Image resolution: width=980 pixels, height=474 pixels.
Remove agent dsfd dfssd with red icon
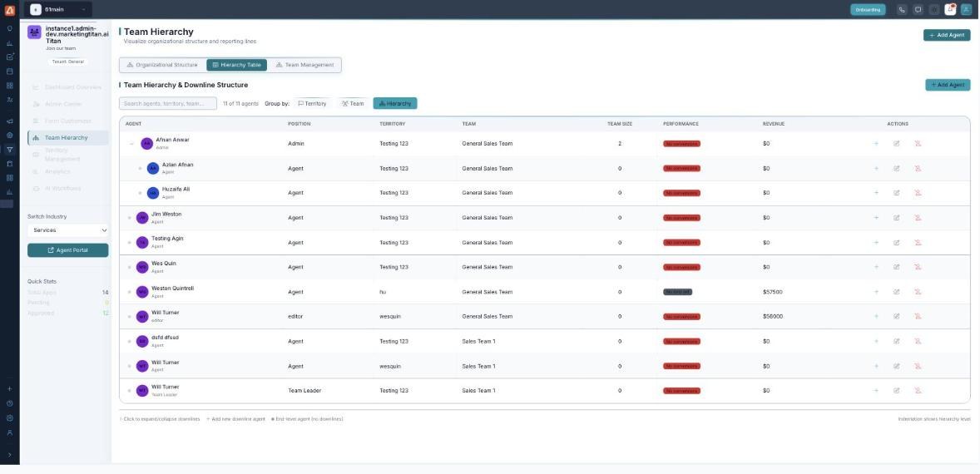(918, 341)
